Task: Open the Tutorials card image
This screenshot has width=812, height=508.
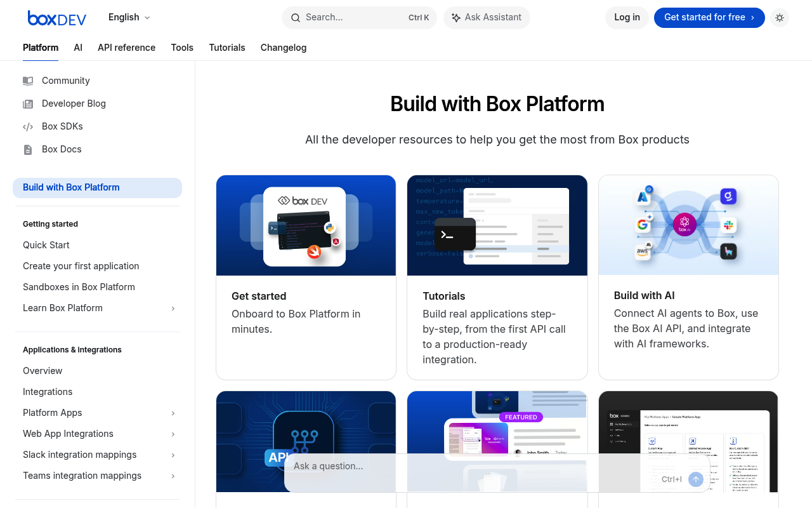Action: 497,225
